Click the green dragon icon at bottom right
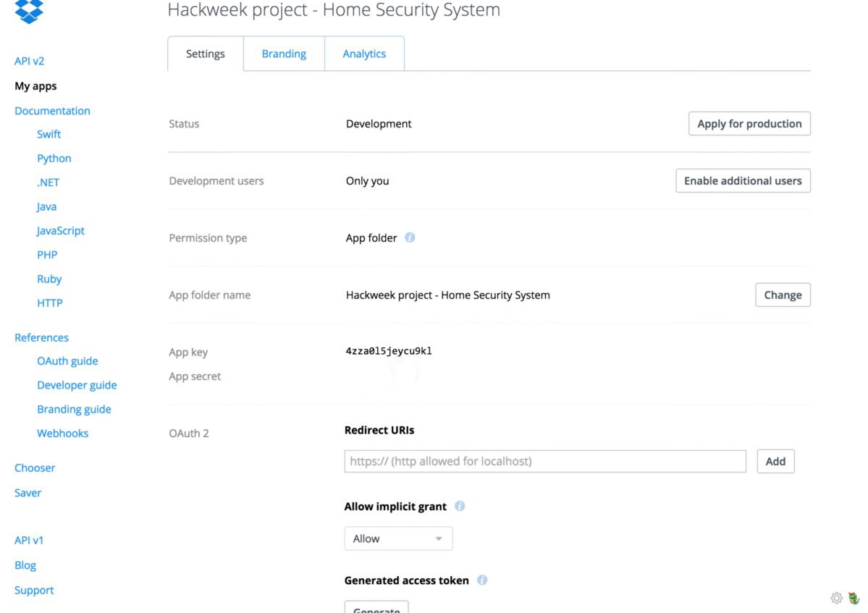Image resolution: width=868 pixels, height=613 pixels. (854, 598)
